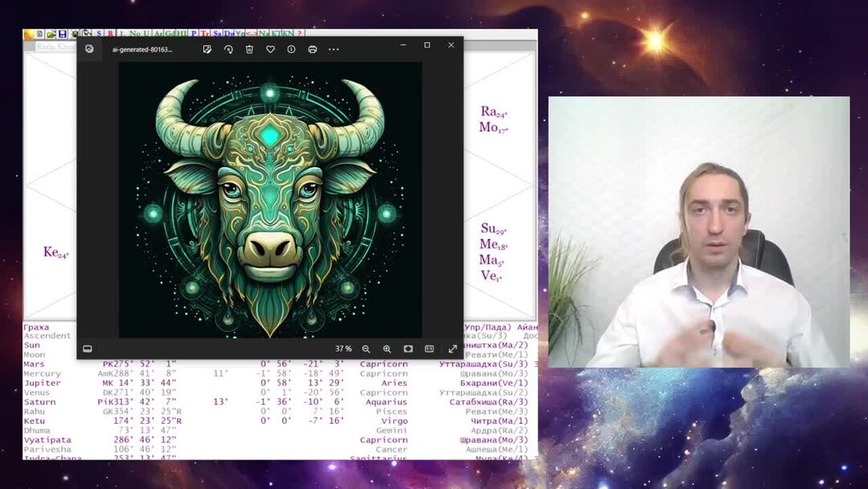The width and height of the screenshot is (868, 489).
Task: Select the Mars row in the planet table
Action: point(280,364)
